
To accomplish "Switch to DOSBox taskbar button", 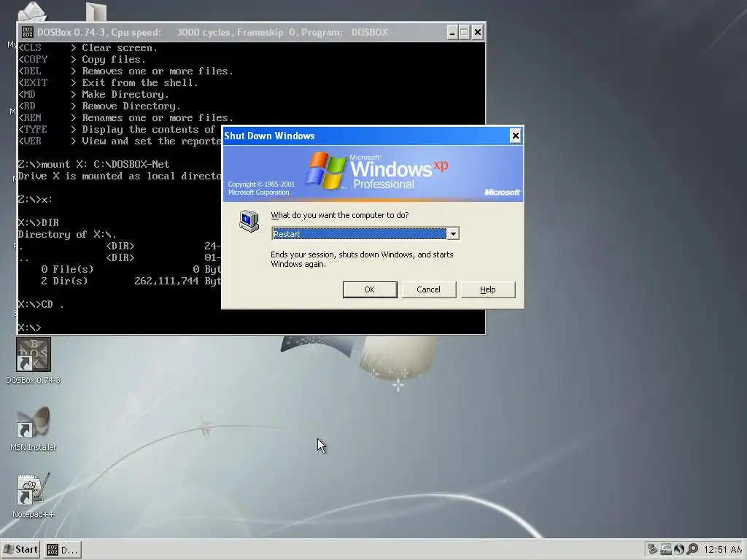I will click(x=63, y=550).
